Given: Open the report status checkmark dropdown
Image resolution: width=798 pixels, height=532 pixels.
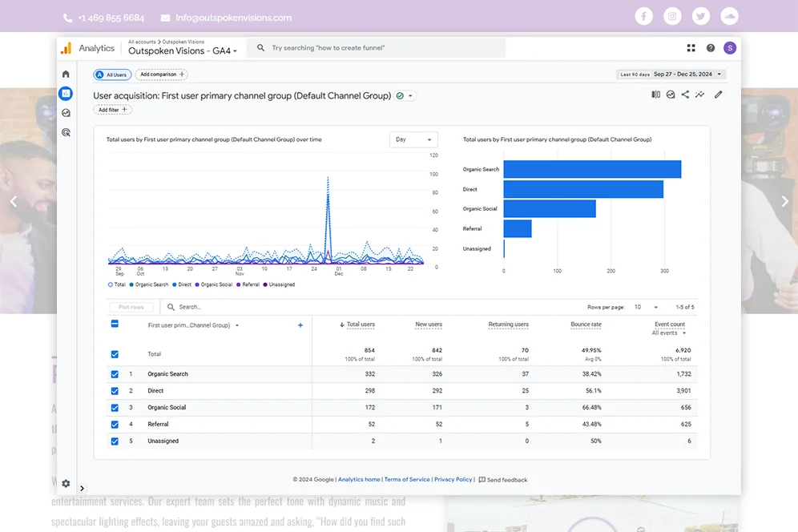Looking at the screenshot, I should [405, 95].
